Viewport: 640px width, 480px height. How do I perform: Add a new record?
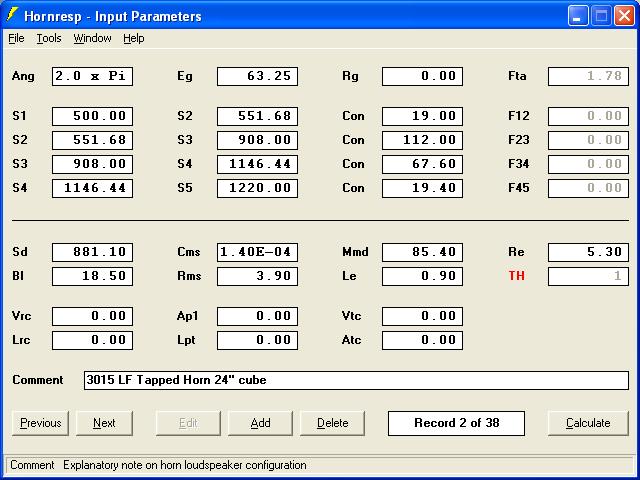point(260,423)
